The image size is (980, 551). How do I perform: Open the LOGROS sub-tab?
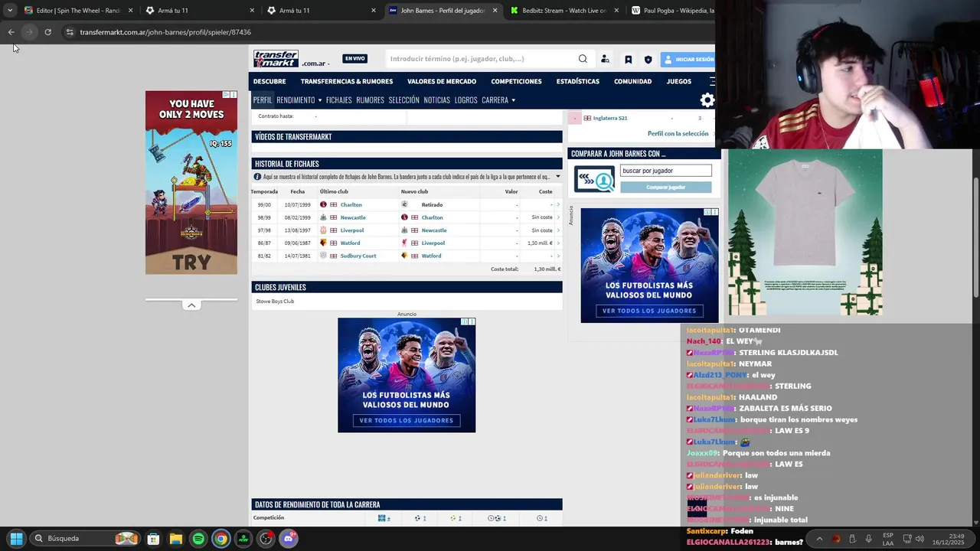[x=465, y=100]
